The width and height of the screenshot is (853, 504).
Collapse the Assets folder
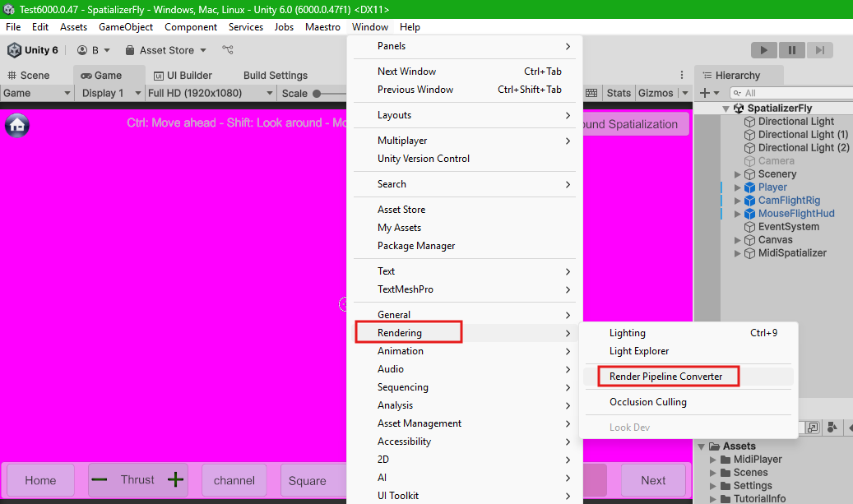702,446
